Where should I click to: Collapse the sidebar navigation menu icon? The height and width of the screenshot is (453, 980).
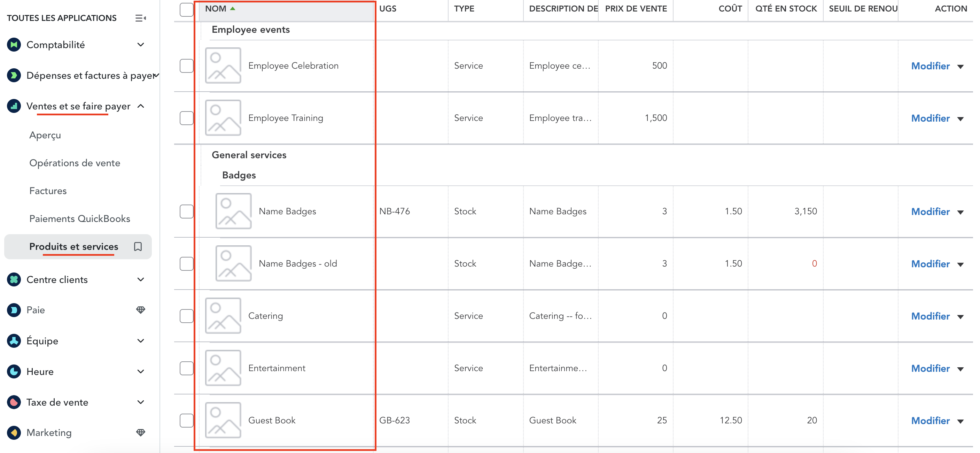(x=140, y=18)
